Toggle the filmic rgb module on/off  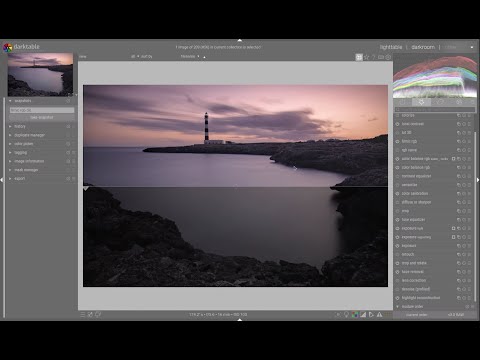[397, 141]
